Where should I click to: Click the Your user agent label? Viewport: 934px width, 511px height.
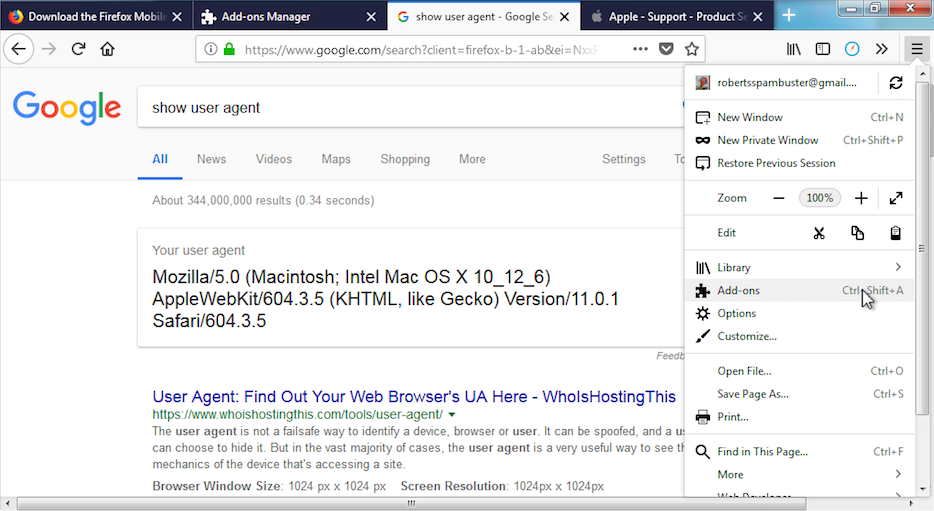[x=198, y=250]
